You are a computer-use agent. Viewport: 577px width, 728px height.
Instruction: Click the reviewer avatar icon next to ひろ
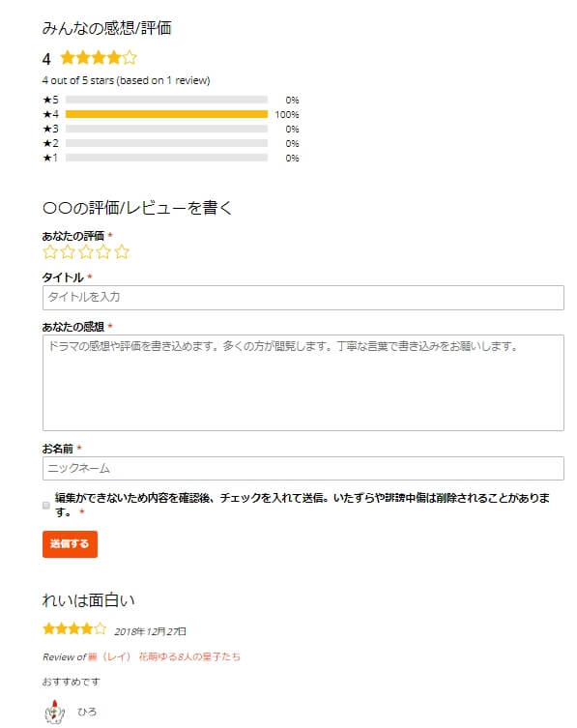point(54,713)
